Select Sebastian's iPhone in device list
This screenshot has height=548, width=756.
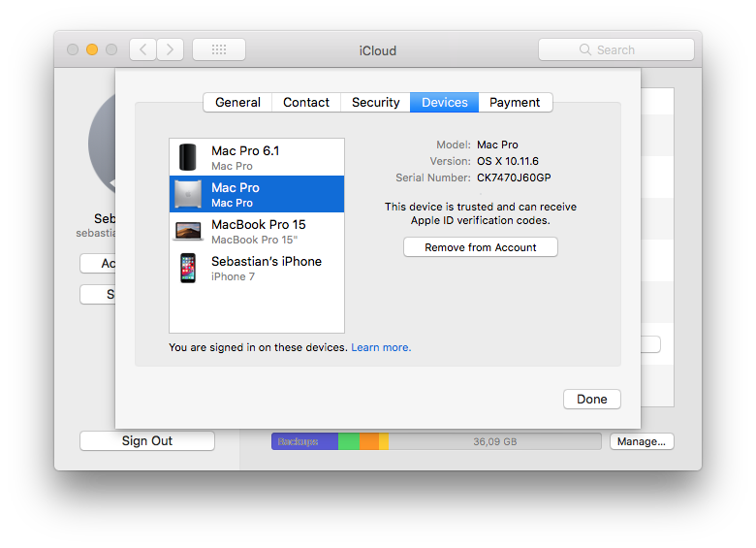(257, 268)
